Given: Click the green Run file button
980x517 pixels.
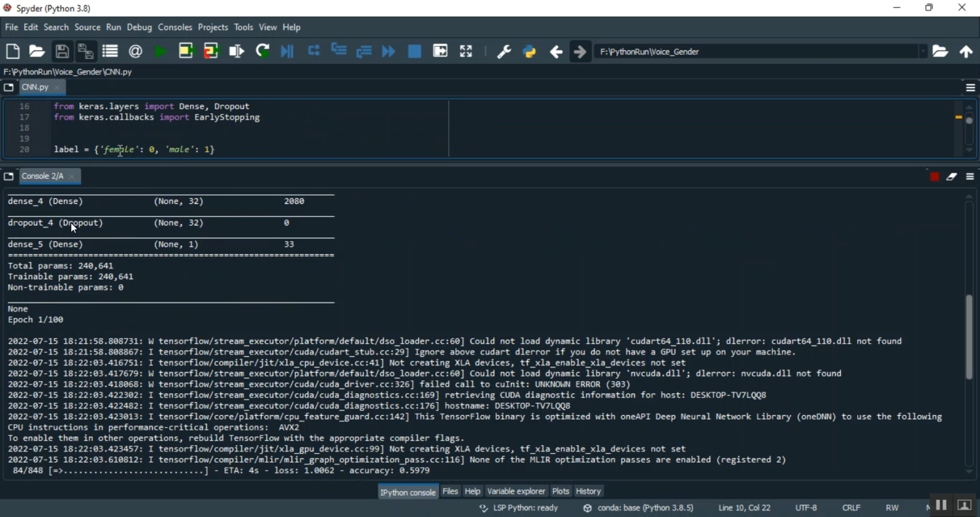Looking at the screenshot, I should tap(161, 52).
